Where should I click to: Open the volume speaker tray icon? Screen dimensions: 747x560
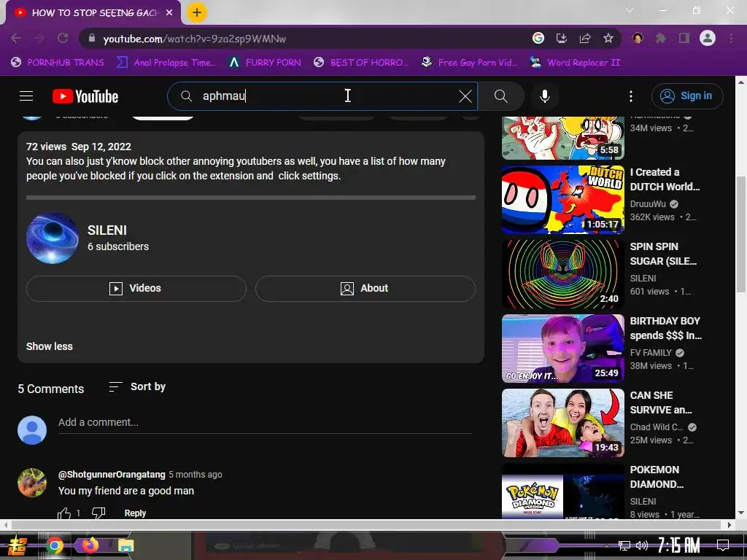coord(641,545)
